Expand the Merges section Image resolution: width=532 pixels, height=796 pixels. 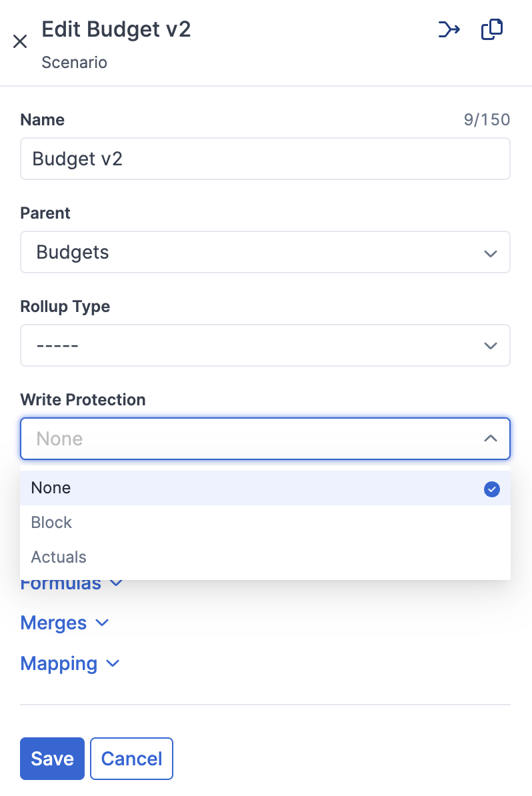(65, 623)
